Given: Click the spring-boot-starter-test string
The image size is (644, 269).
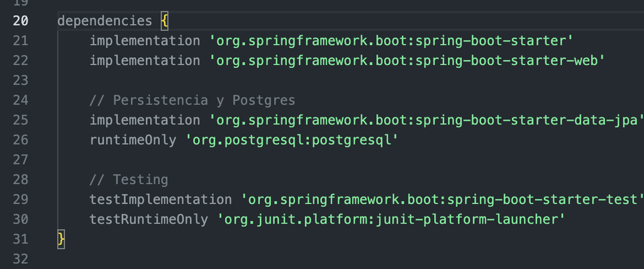Looking at the screenshot, I should coord(442,200).
